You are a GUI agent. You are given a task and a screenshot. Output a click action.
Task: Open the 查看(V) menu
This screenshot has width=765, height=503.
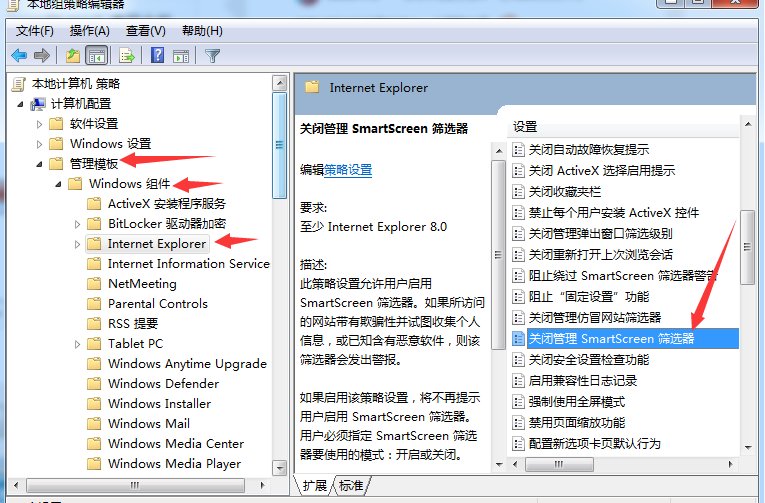click(146, 31)
